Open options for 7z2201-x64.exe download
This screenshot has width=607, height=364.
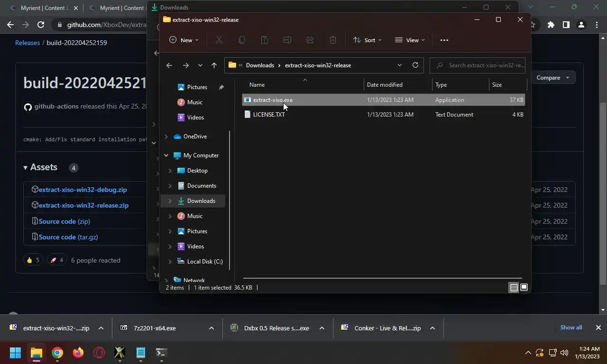click(x=212, y=328)
